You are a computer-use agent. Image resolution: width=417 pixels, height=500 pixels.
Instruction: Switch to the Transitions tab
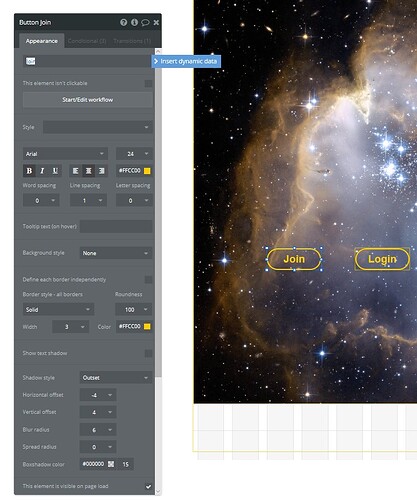132,41
